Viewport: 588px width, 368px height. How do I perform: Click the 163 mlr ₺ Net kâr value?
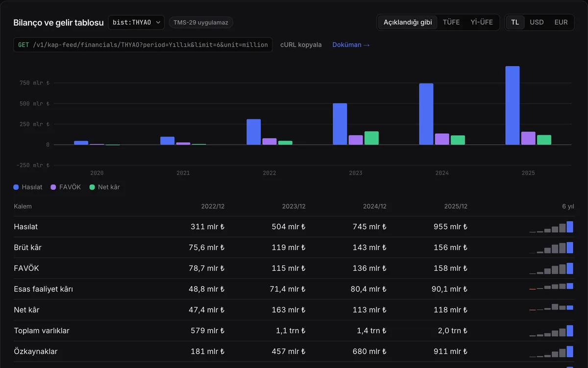point(289,310)
